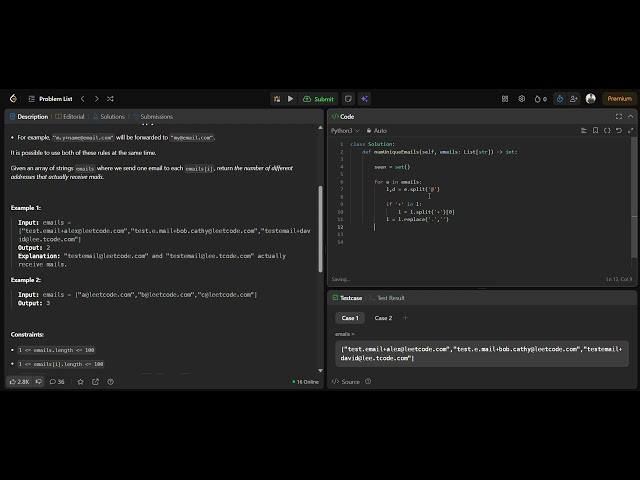This screenshot has height=480, width=640.
Task: Switch to the Description tab
Action: click(x=29, y=117)
